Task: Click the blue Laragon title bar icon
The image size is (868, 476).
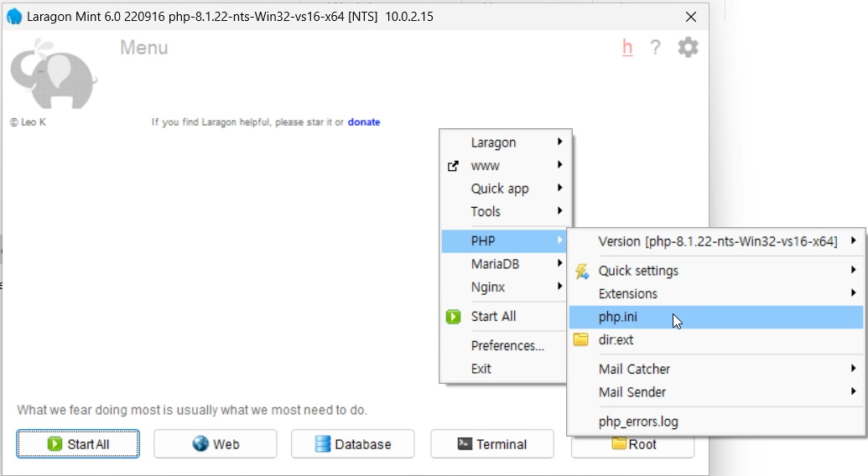Action: point(14,17)
